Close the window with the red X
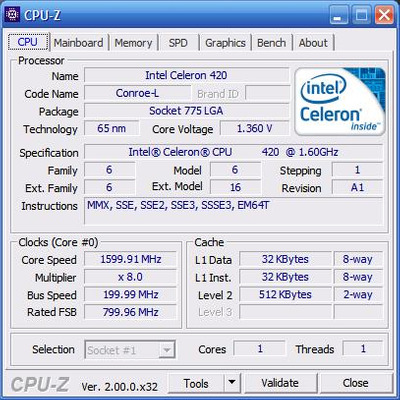This screenshot has height=400, width=400. tap(384, 15)
